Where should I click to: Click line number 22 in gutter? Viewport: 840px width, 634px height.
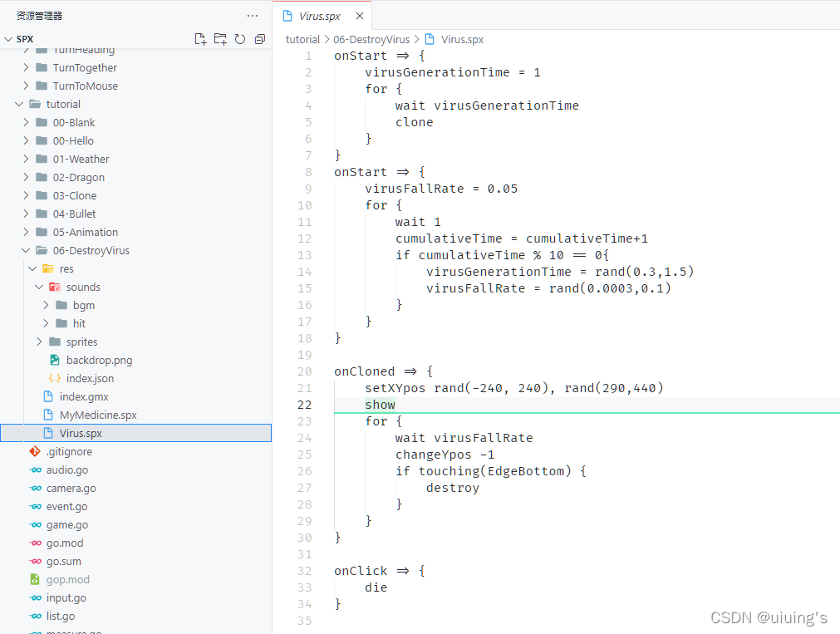304,405
